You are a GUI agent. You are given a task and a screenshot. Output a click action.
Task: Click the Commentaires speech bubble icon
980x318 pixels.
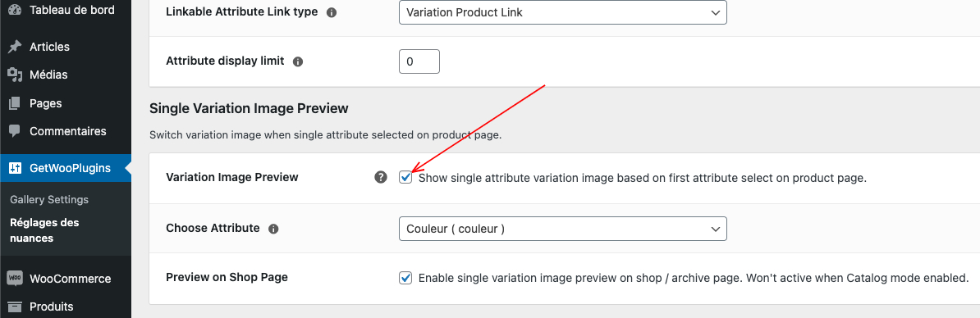pyautogui.click(x=15, y=132)
